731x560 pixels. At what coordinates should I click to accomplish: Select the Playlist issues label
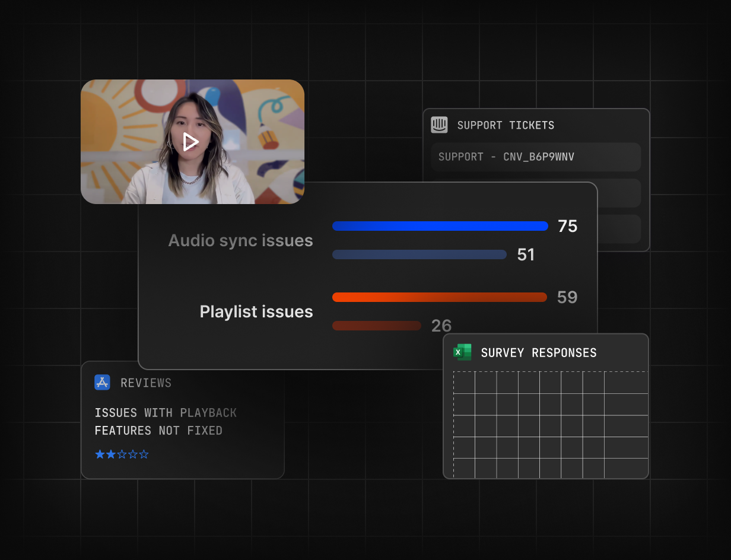pos(256,311)
